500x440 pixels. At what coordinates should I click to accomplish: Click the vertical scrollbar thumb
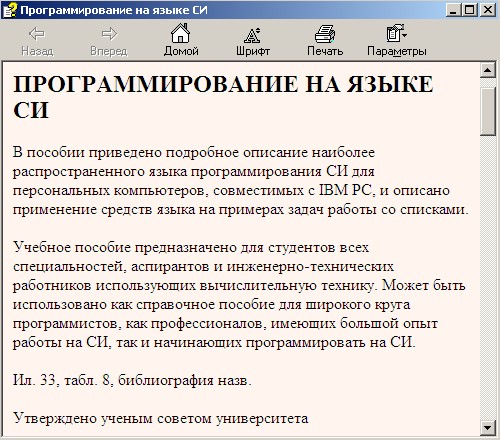coord(488,111)
